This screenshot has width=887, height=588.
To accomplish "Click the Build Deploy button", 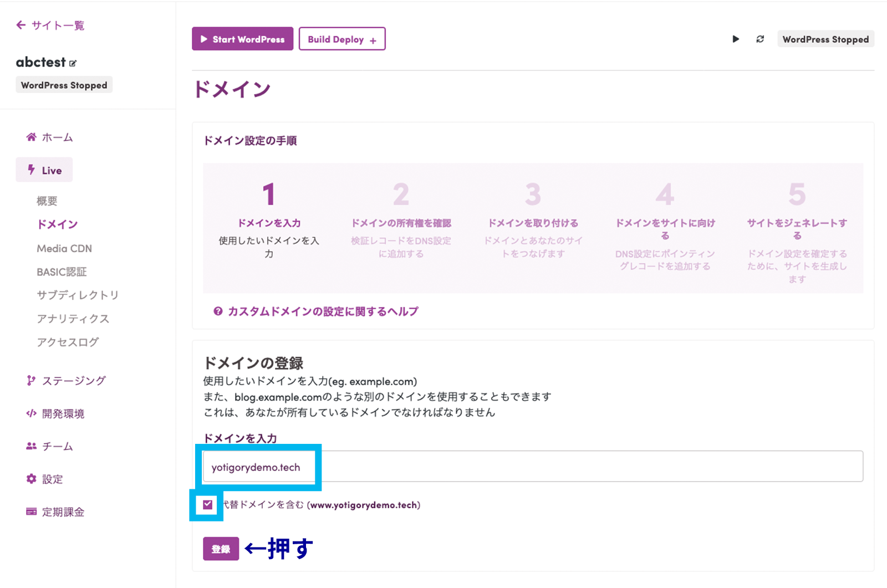I will point(342,39).
